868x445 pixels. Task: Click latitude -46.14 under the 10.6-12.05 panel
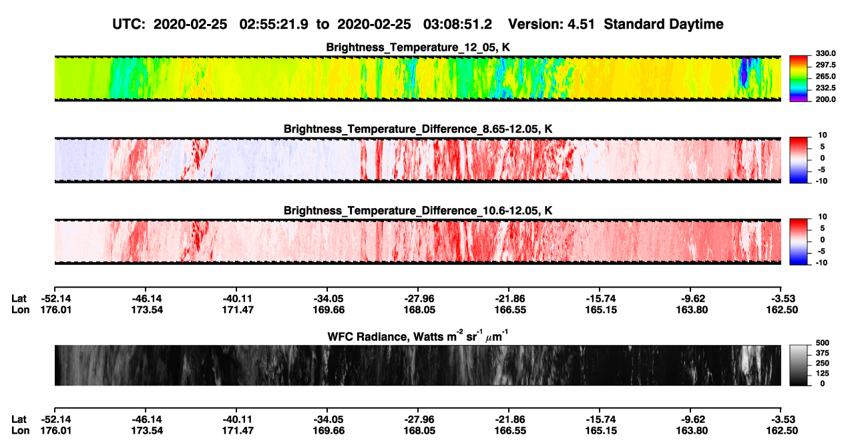point(146,299)
